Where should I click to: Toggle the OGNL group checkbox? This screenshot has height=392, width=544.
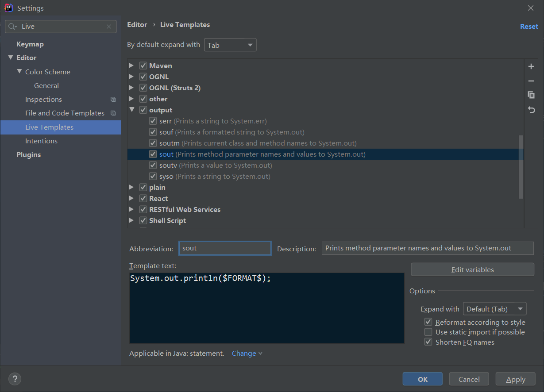pos(143,77)
